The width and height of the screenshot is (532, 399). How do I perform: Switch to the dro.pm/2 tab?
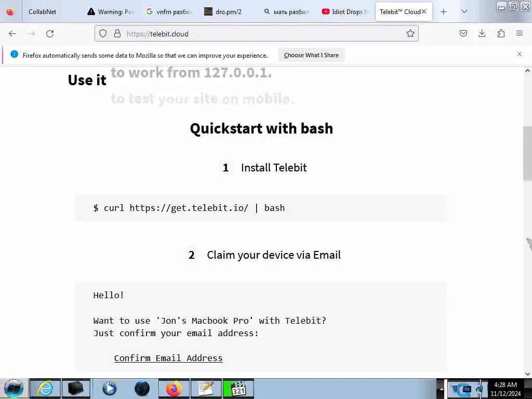coord(229,12)
